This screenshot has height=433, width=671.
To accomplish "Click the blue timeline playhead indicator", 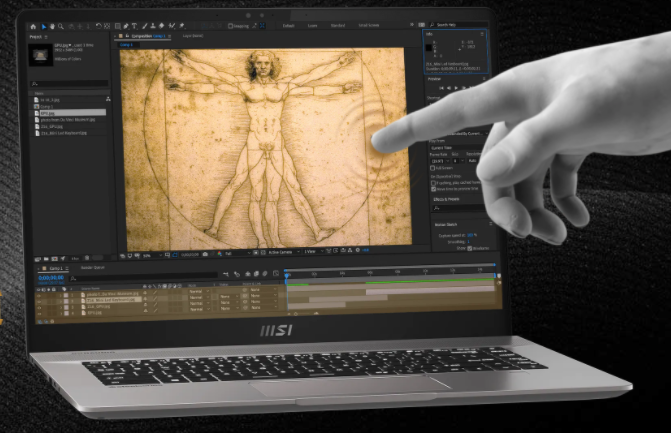I will click(287, 276).
